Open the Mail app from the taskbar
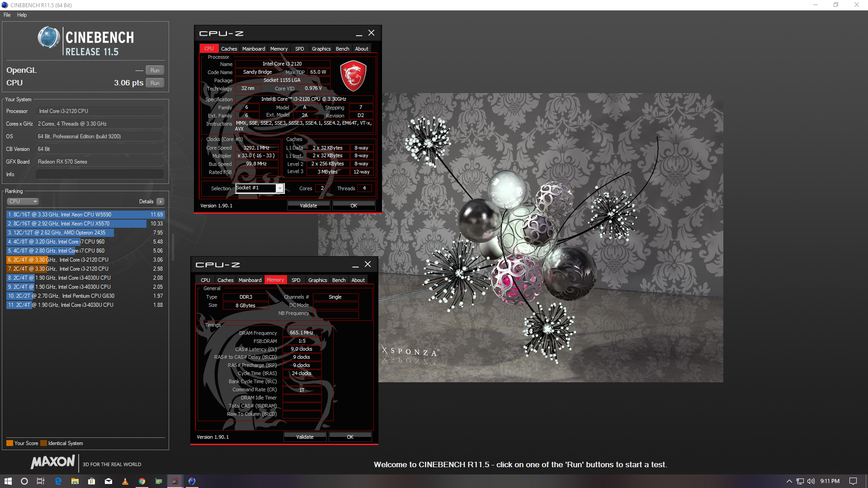Viewport: 868px width, 488px height. (108, 481)
